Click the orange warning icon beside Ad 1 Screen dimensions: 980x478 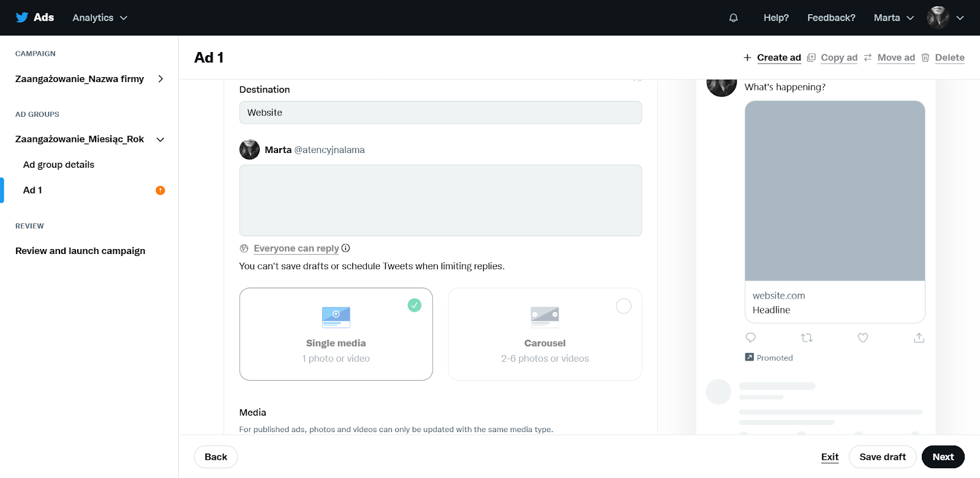160,190
